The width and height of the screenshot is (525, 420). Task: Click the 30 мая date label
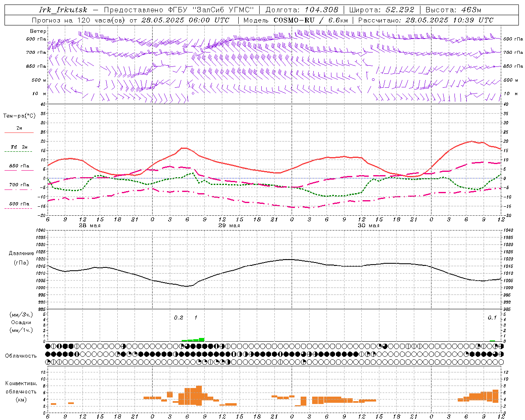(368, 226)
